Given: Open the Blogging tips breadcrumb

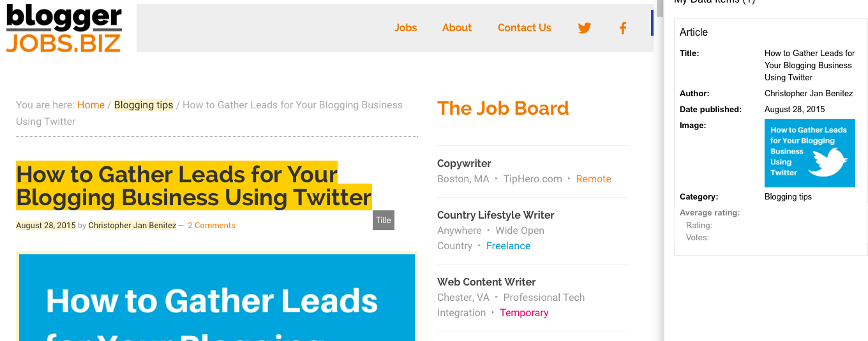Looking at the screenshot, I should [x=144, y=105].
